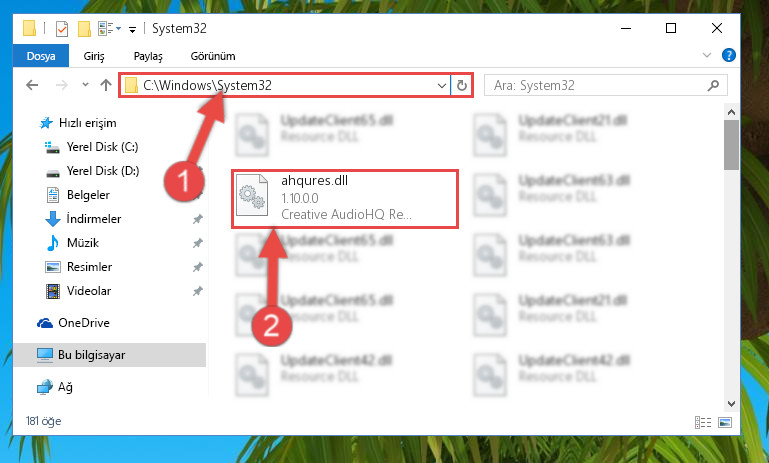This screenshot has height=463, width=769.
Task: Click the scrollbar down arrow in the file list
Action: [x=731, y=404]
